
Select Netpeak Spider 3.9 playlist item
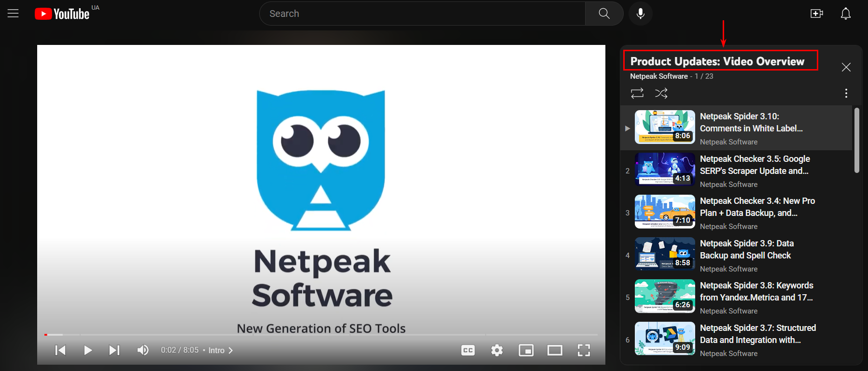(746, 249)
